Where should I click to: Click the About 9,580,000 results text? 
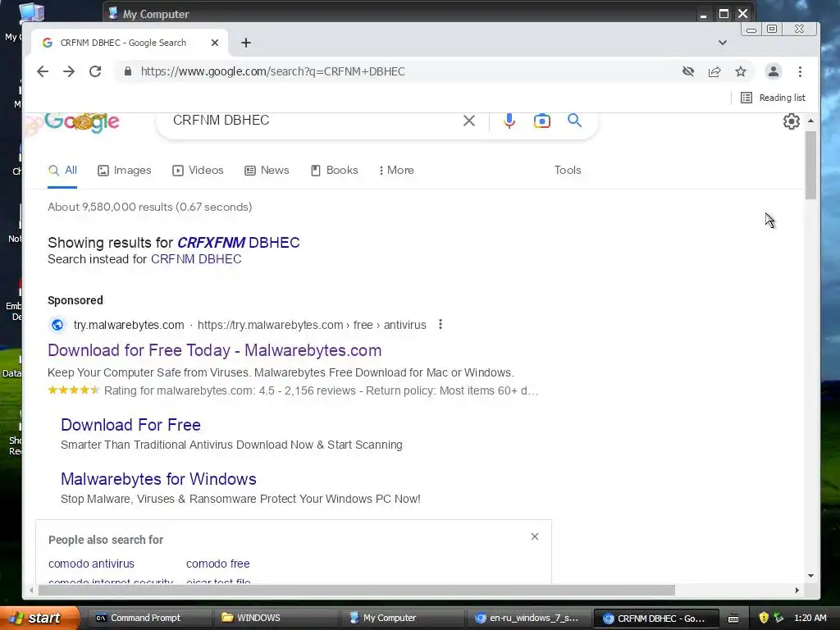tap(150, 207)
